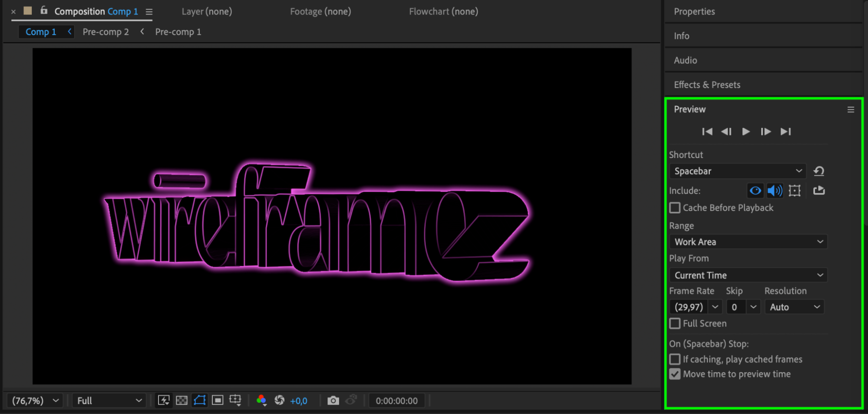Click the Play button in Preview panel
This screenshot has width=868, height=414.
click(746, 131)
